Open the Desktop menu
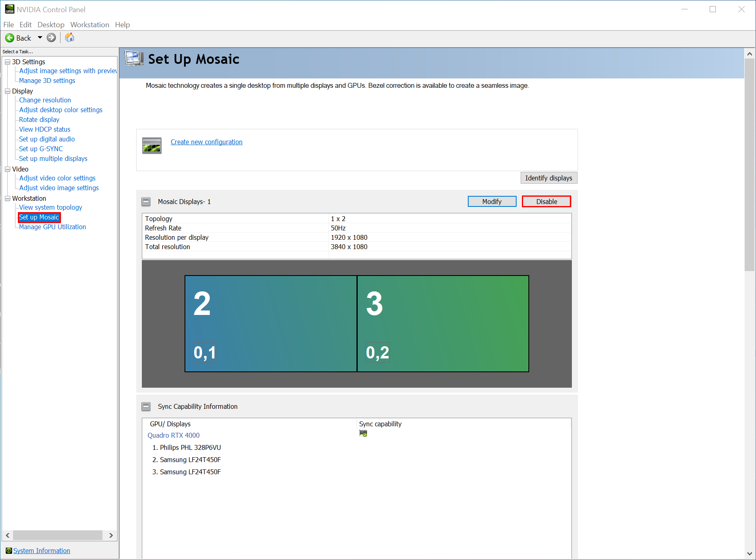Screen dimensions: 756x560 pos(51,25)
